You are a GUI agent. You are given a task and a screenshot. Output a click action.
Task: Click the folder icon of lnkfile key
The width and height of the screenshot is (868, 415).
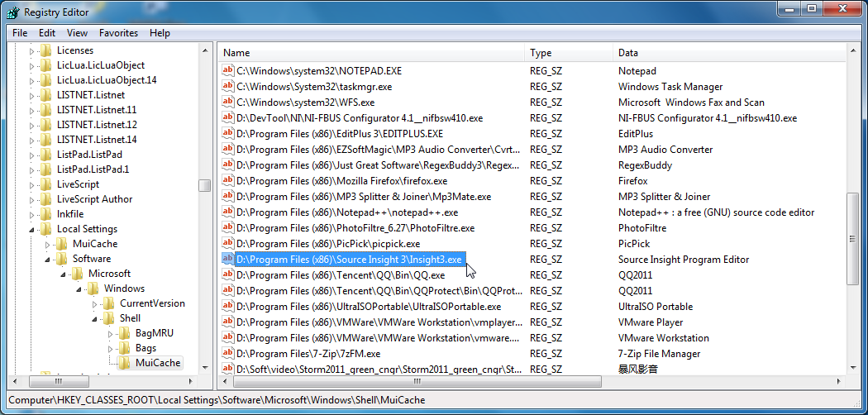(46, 214)
